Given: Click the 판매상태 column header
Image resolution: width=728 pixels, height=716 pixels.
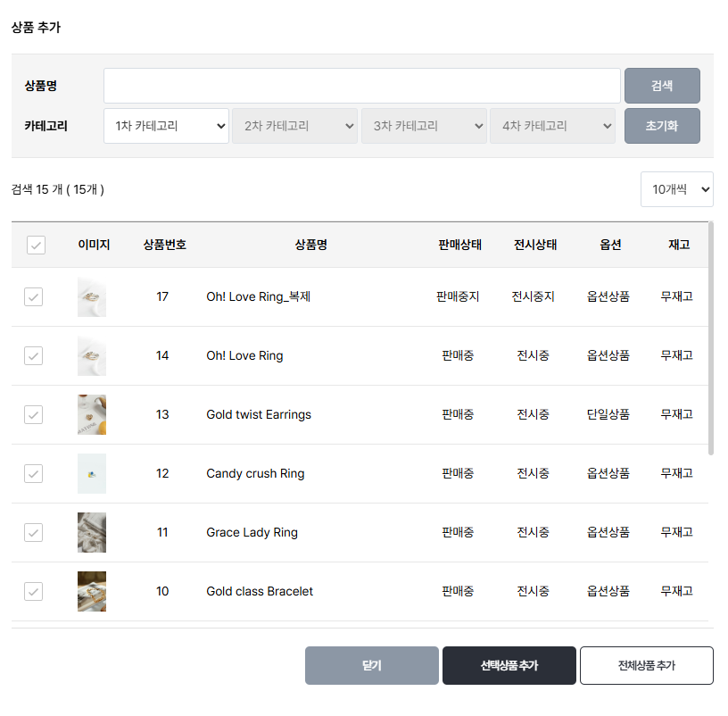Looking at the screenshot, I should 460,246.
